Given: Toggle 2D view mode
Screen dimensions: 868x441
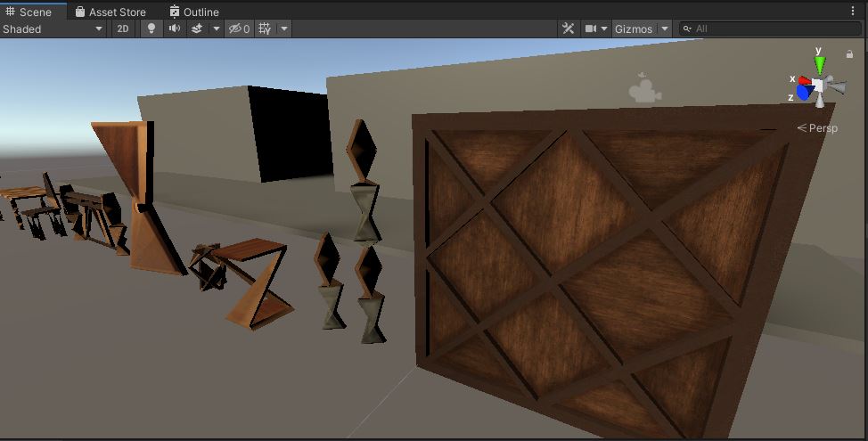Looking at the screenshot, I should (x=123, y=29).
